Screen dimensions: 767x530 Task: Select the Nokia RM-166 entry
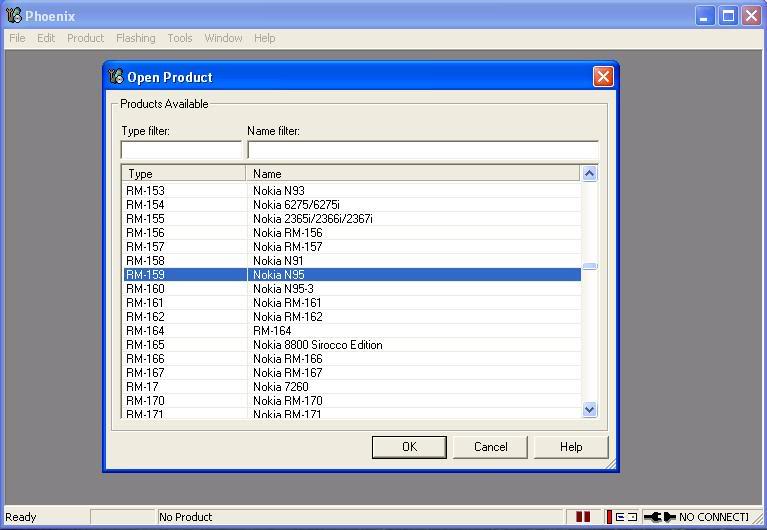288,359
